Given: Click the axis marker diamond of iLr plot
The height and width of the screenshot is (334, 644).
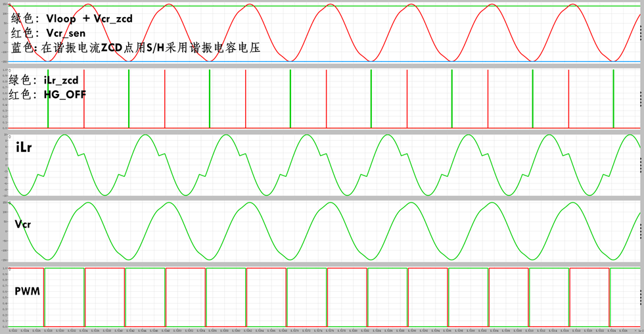Looking at the screenshot, I should pos(10,136).
